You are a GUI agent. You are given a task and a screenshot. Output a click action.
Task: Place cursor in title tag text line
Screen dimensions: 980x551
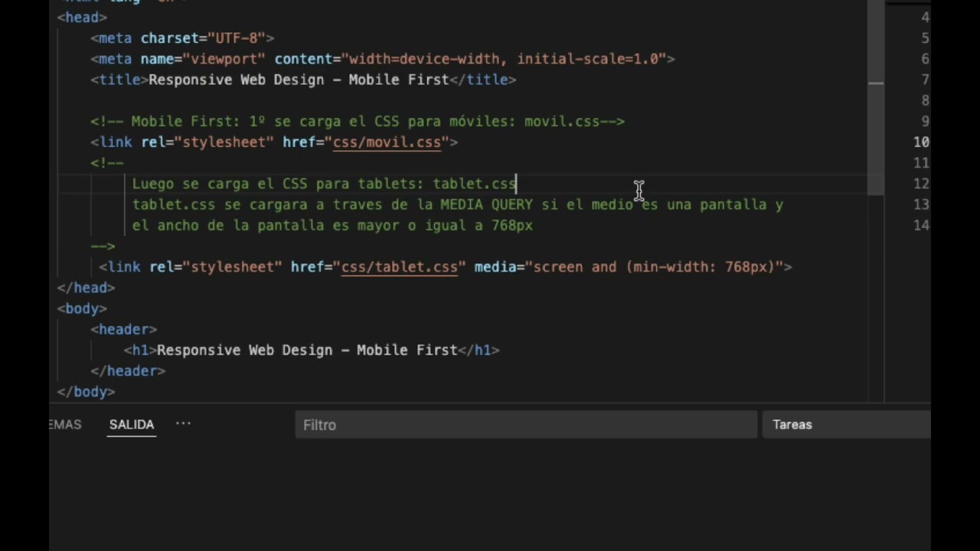coord(303,80)
